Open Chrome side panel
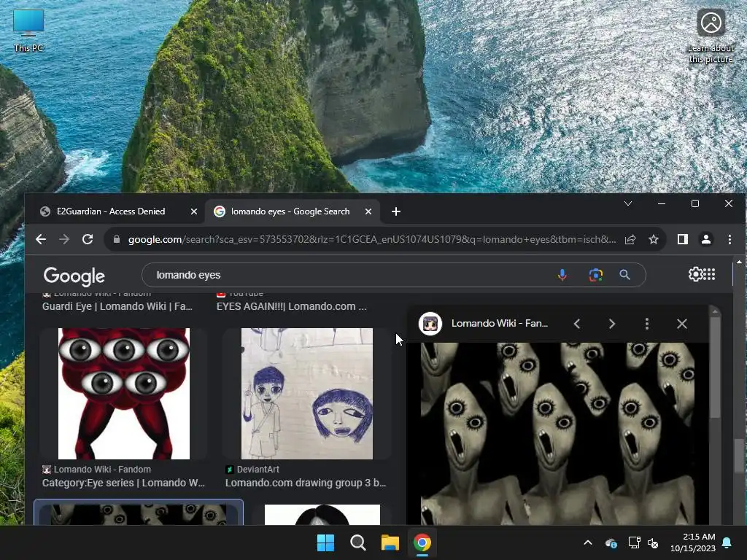 683,239
